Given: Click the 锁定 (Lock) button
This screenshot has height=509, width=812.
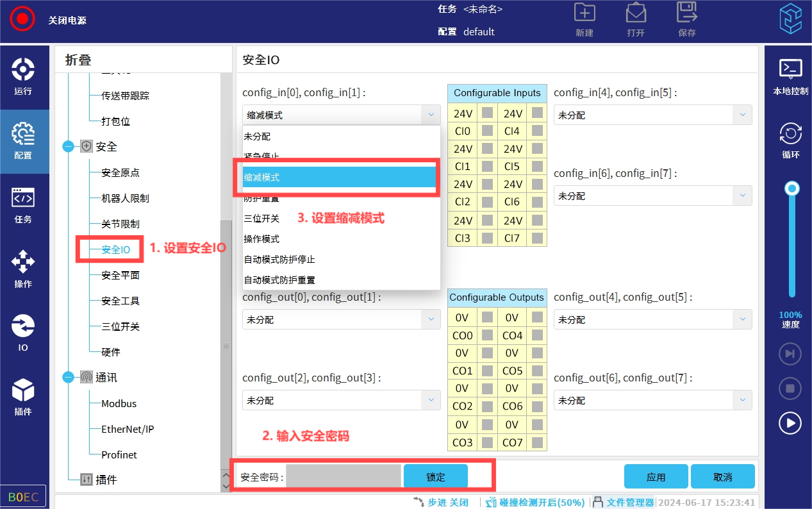Looking at the screenshot, I should [435, 477].
